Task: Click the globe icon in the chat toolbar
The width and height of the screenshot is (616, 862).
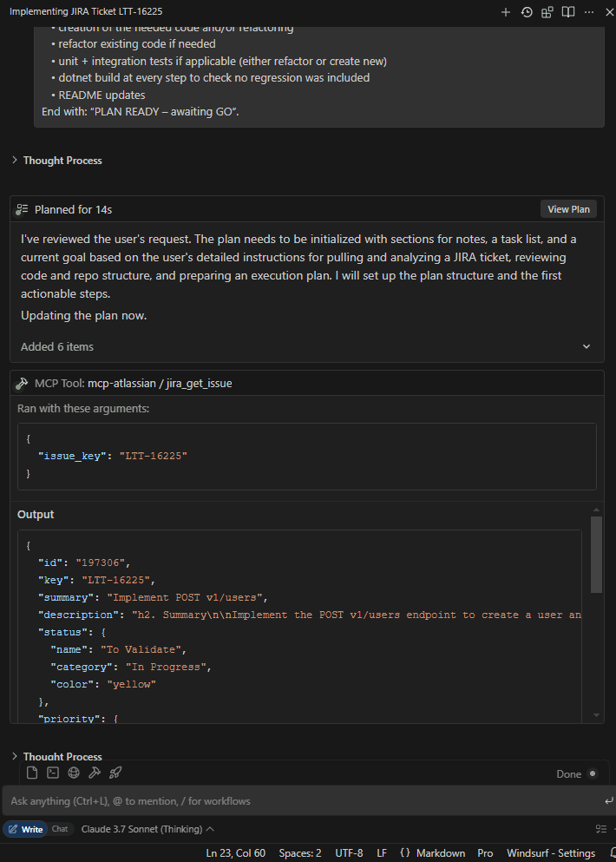Action: coord(74,773)
